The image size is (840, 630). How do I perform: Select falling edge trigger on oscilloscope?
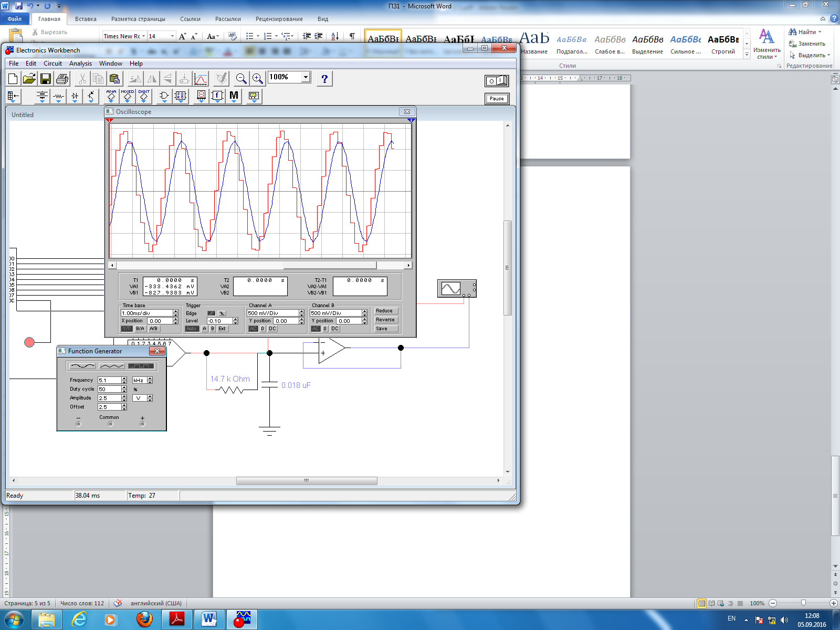pyautogui.click(x=222, y=313)
